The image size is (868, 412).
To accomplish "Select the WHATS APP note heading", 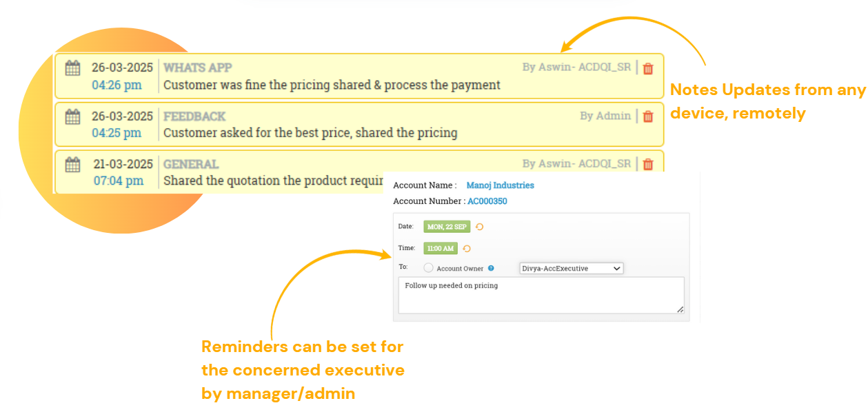I will click(197, 68).
